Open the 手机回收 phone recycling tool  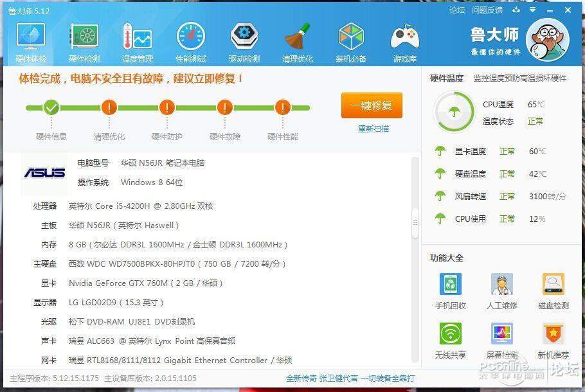(450, 291)
